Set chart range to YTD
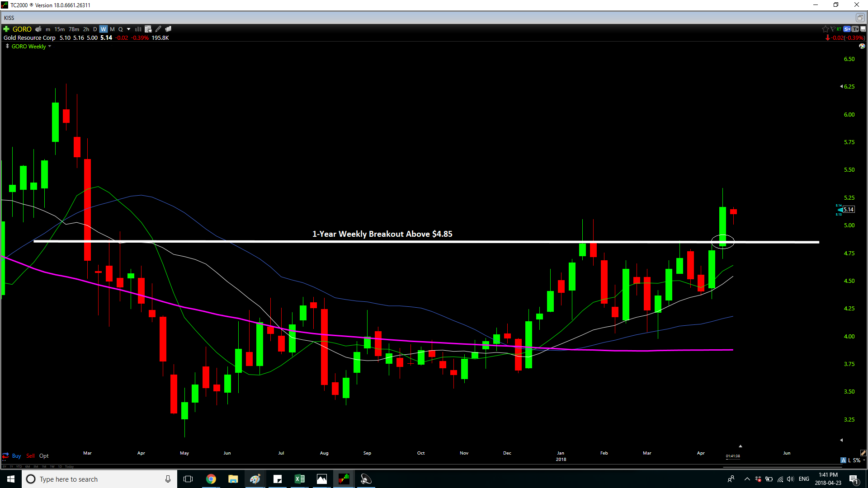 [x=19, y=466]
